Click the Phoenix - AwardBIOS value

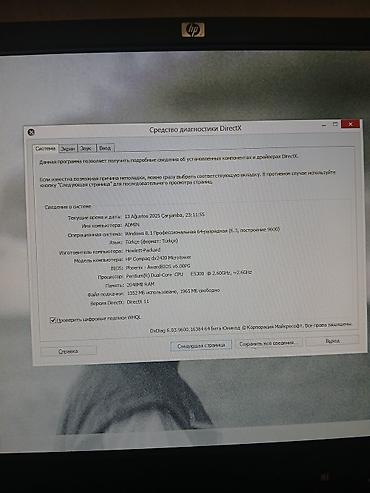[158, 267]
